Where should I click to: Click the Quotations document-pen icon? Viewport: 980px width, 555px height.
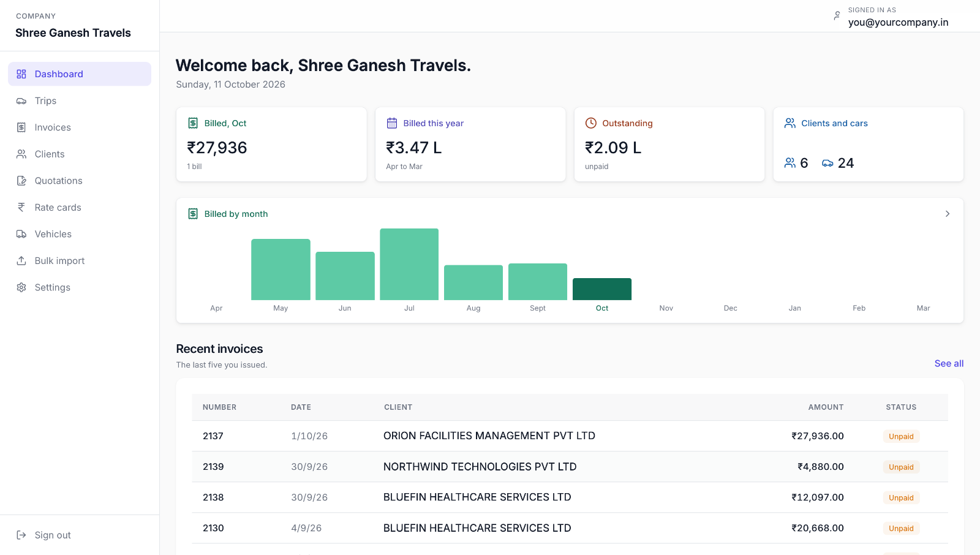(x=21, y=181)
